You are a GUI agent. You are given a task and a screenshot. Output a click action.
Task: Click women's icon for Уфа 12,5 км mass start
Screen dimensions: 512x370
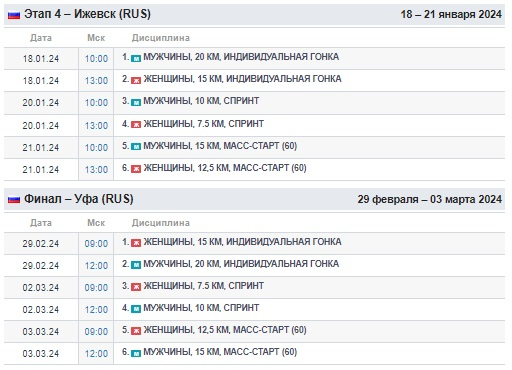[136, 331]
